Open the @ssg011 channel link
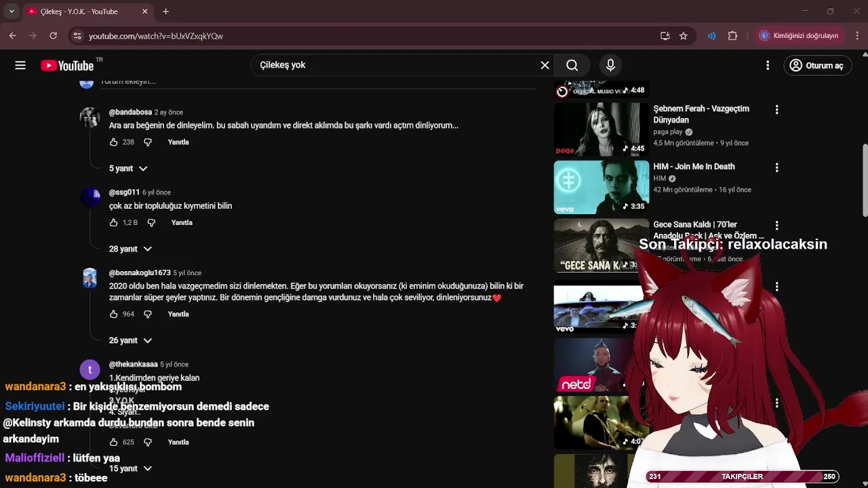The width and height of the screenshot is (868, 488). [124, 192]
